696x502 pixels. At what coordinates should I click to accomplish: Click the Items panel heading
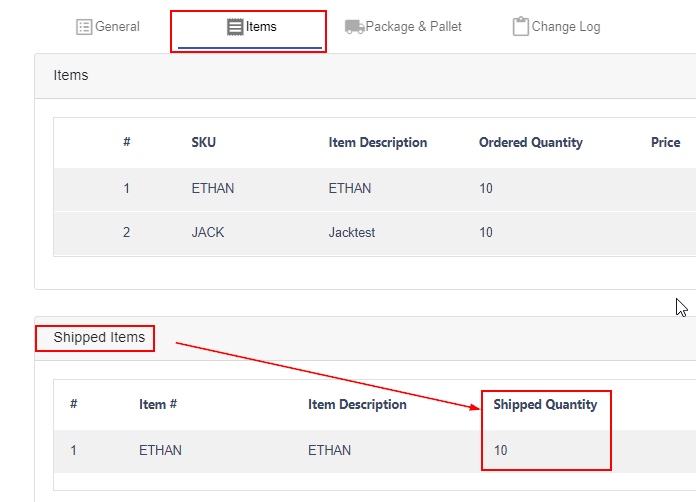[71, 75]
